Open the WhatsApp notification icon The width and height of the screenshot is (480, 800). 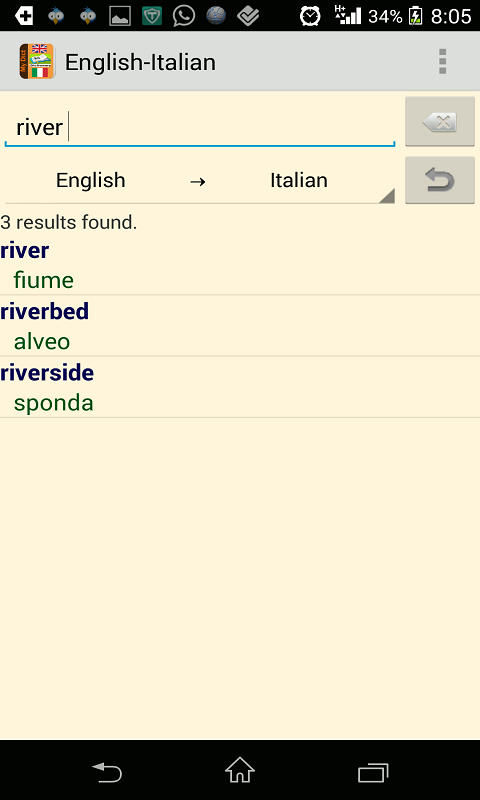pyautogui.click(x=184, y=16)
